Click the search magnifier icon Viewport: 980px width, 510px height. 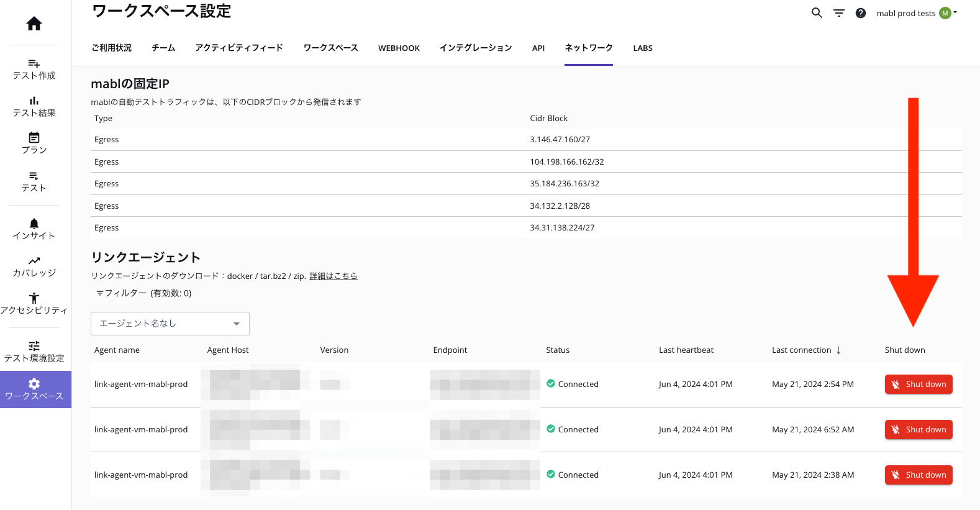(817, 13)
